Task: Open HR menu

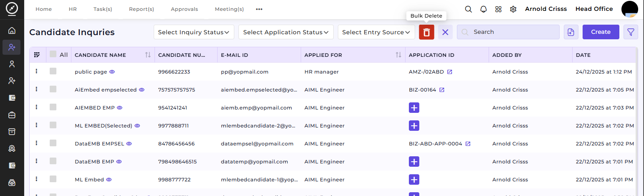Action: tap(73, 9)
